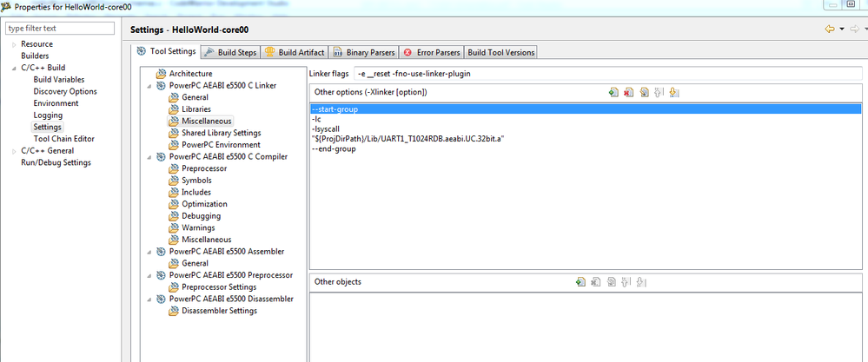Click the folder icon beside Libraries

(173, 109)
